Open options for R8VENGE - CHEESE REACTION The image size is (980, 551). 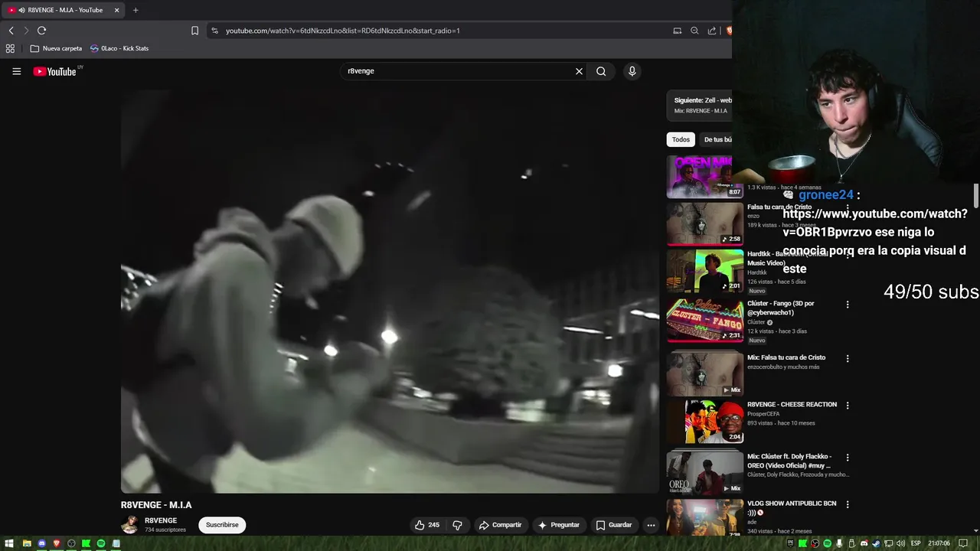(x=848, y=406)
